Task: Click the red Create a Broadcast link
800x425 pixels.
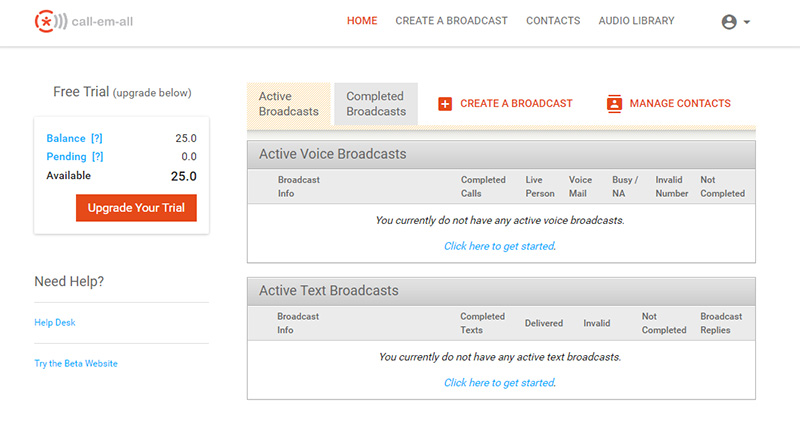Action: click(x=516, y=104)
